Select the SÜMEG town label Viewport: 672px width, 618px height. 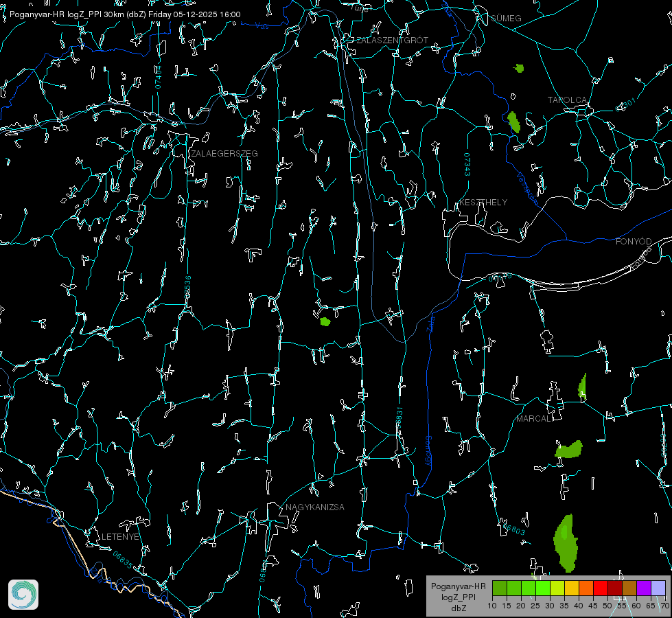pos(506,19)
